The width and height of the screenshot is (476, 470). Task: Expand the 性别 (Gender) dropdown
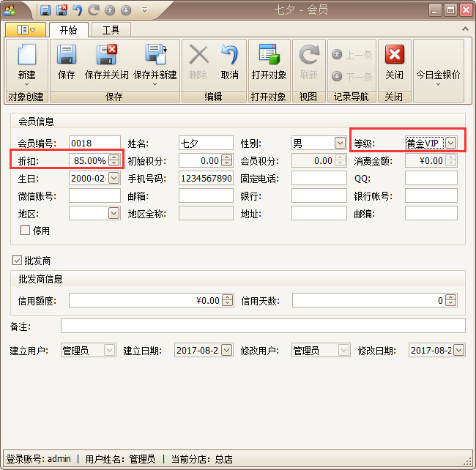click(x=340, y=143)
